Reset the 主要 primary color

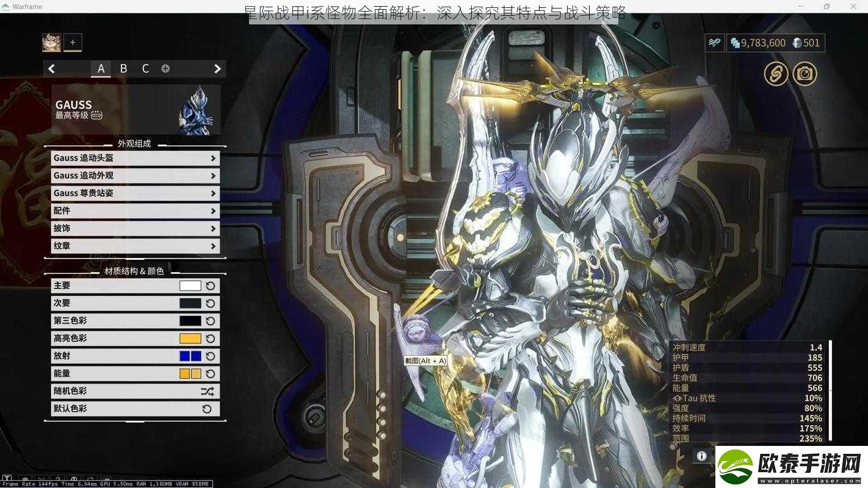pos(211,285)
